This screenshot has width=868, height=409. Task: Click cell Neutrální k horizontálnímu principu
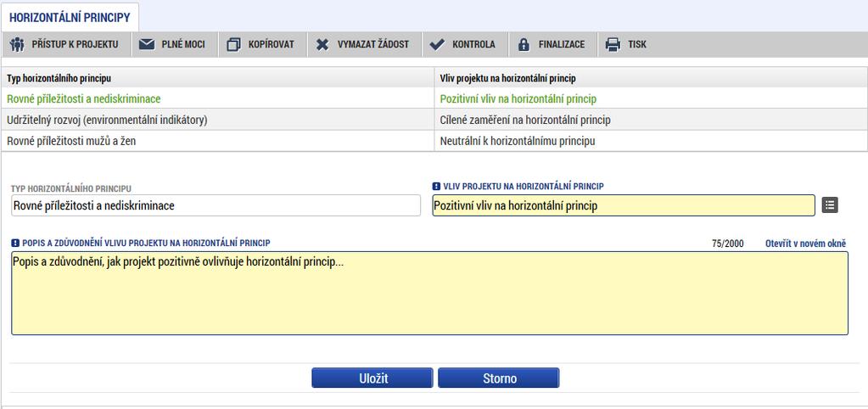651,141
